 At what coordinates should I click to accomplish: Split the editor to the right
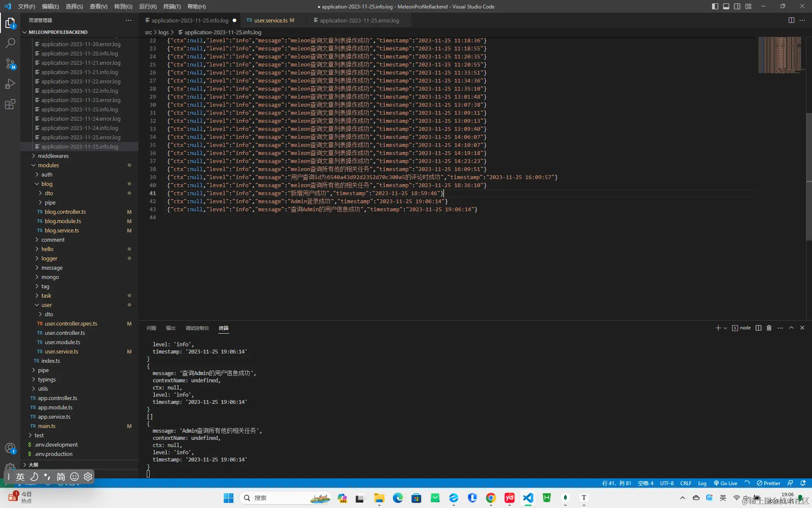[x=791, y=20]
